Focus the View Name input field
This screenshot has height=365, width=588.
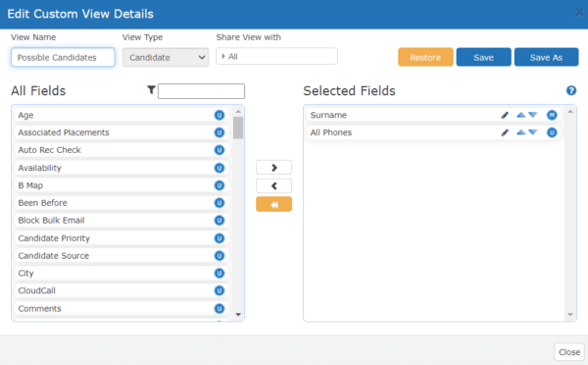(63, 58)
